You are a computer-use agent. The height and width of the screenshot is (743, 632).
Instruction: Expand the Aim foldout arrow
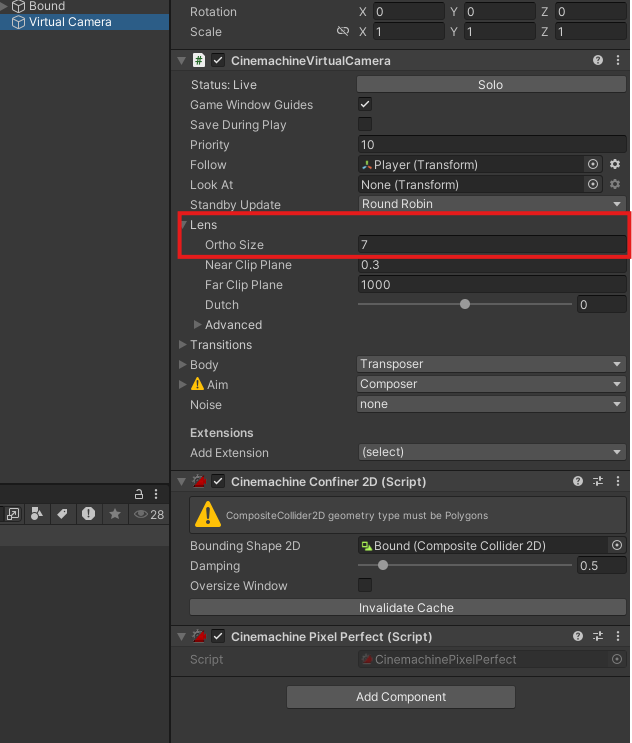182,384
